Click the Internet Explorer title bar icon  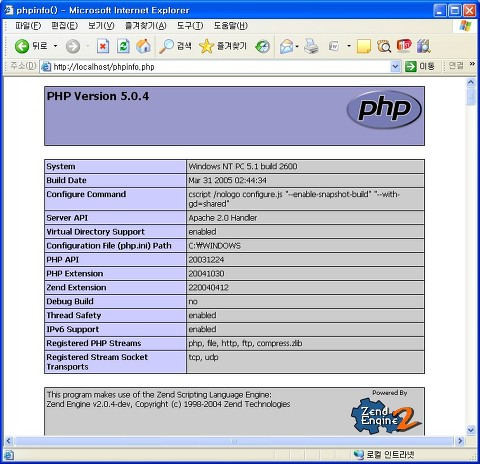(9, 10)
